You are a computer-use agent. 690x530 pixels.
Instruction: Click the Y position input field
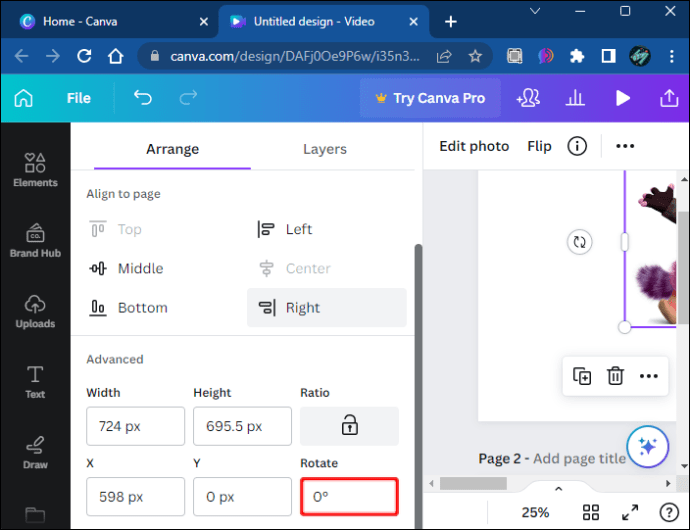[242, 497]
